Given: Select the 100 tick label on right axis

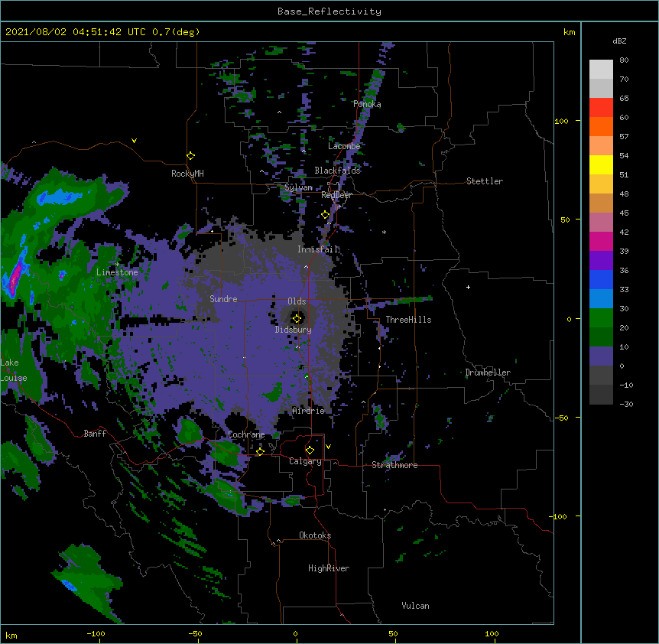Looking at the screenshot, I should pyautogui.click(x=561, y=121).
